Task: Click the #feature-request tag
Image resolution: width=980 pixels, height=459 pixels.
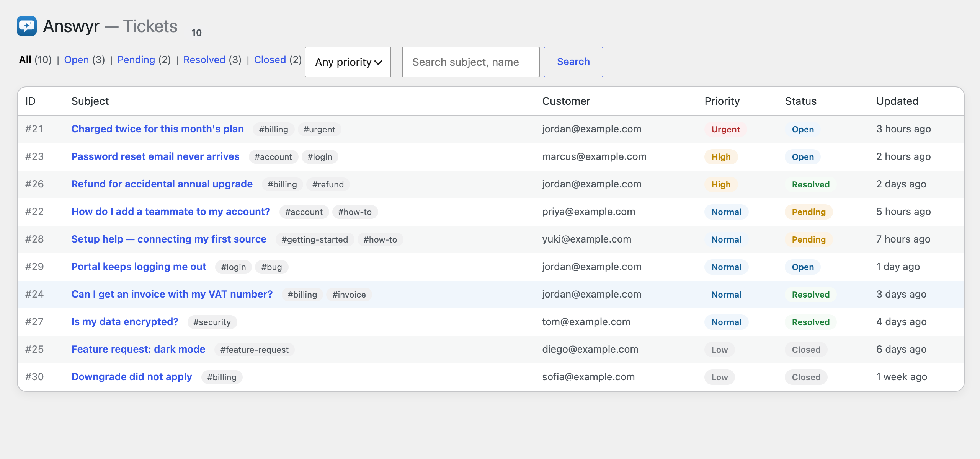Action: [254, 350]
